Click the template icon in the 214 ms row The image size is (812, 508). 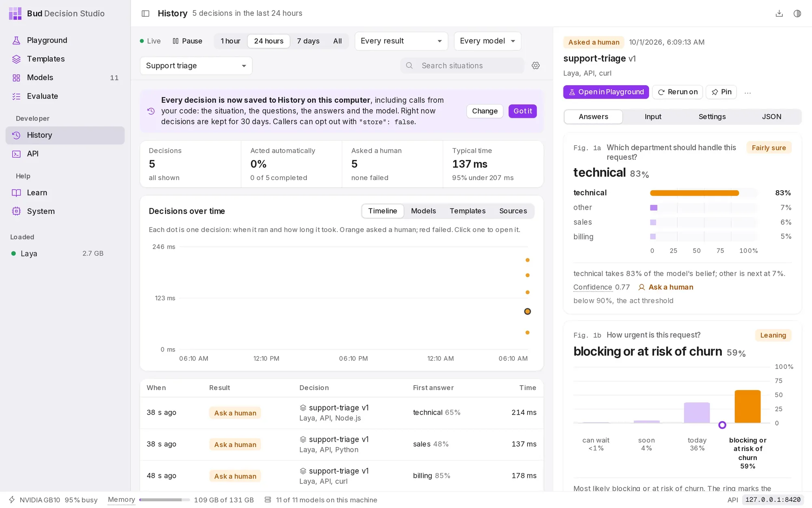click(303, 408)
